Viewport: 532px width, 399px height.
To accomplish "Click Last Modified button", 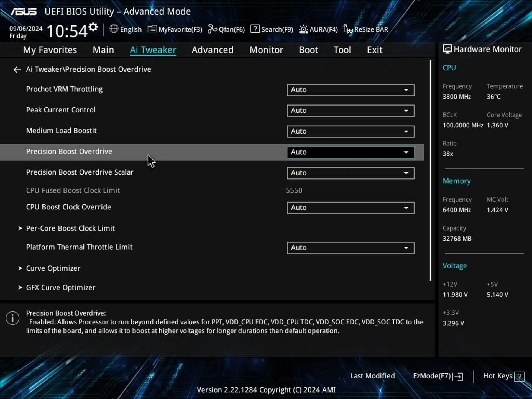I will pyautogui.click(x=372, y=376).
